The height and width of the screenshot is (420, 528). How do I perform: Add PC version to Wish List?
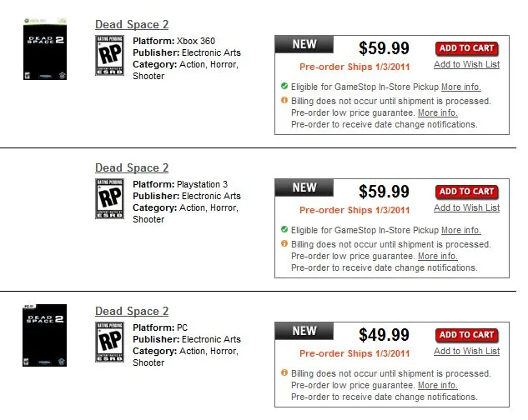[x=466, y=352]
